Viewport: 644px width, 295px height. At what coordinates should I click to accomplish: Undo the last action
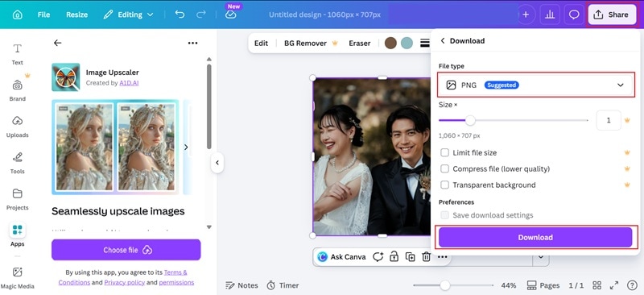click(180, 15)
